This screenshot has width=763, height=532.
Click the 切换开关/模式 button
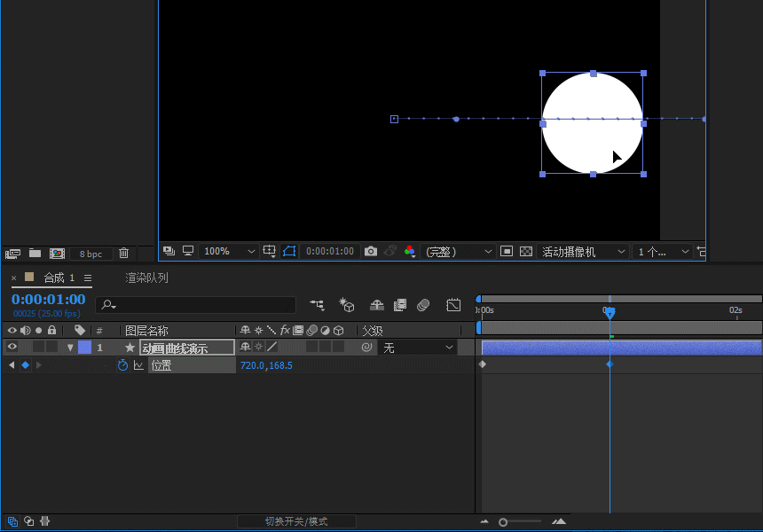(x=296, y=521)
